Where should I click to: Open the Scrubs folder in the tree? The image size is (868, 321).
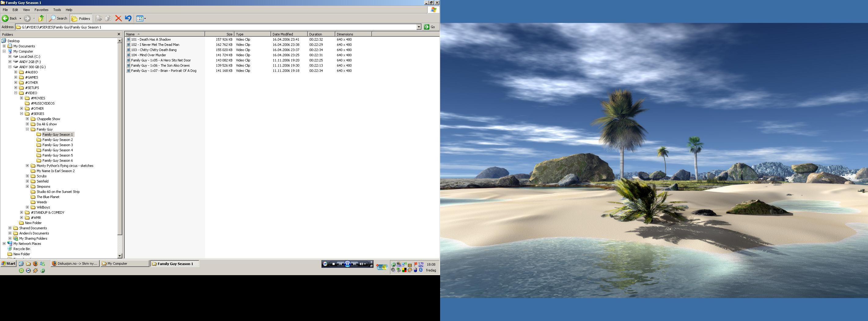[42, 176]
